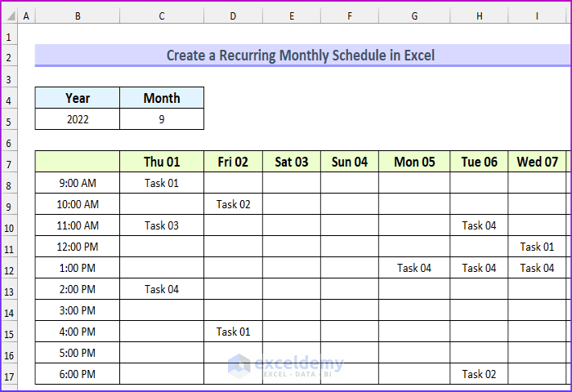Click the year value cell 2022
This screenshot has height=392, width=572.
tap(78, 119)
